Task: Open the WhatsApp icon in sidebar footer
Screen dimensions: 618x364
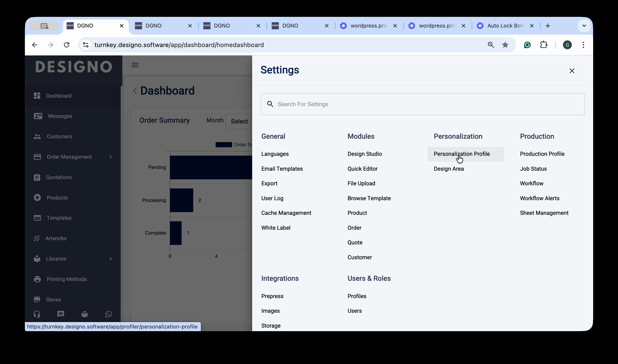Action: point(109,314)
